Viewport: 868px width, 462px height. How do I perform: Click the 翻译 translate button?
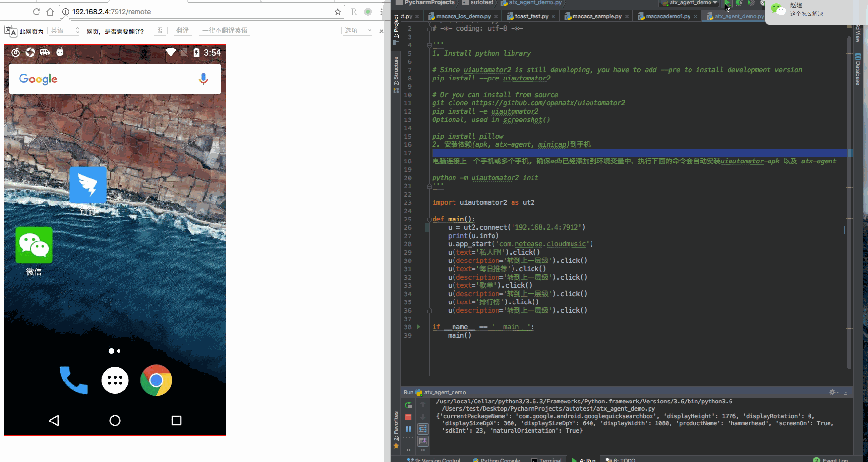[x=182, y=31]
